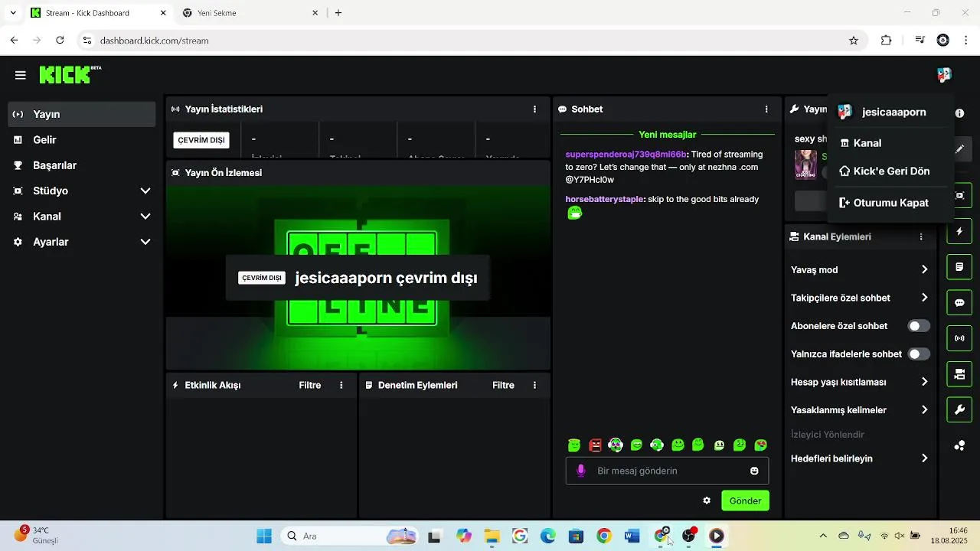Open the Denetim Eylemleri three-dot menu
The width and height of the screenshot is (980, 551).
point(534,385)
